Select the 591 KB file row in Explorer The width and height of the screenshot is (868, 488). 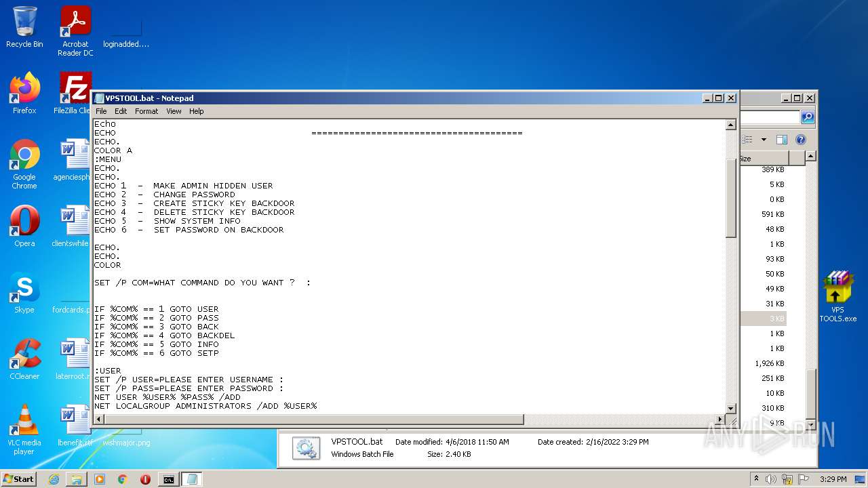point(764,214)
